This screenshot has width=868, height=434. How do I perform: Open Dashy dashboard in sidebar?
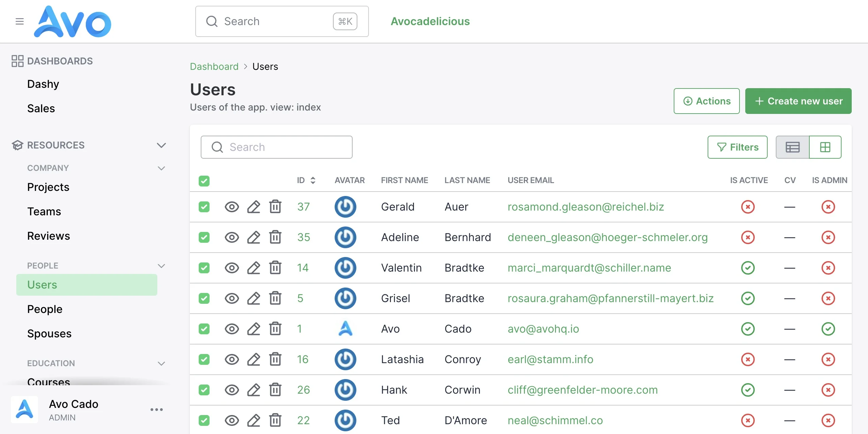43,84
